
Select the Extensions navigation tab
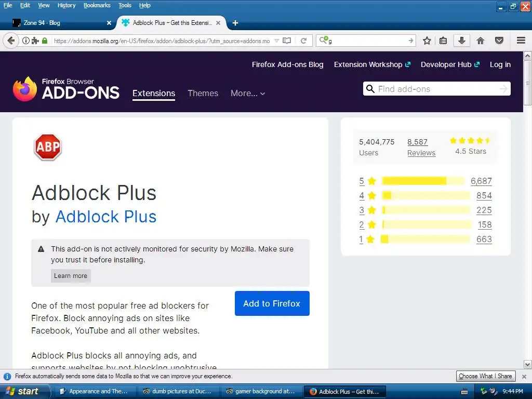tap(154, 94)
